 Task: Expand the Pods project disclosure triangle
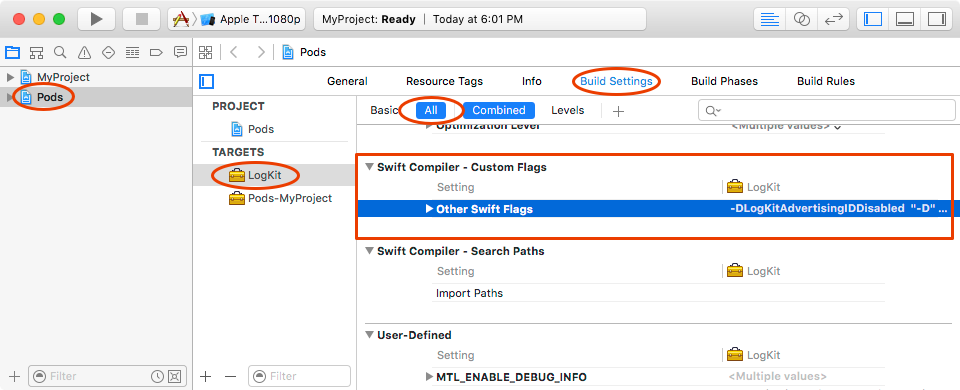pos(10,97)
